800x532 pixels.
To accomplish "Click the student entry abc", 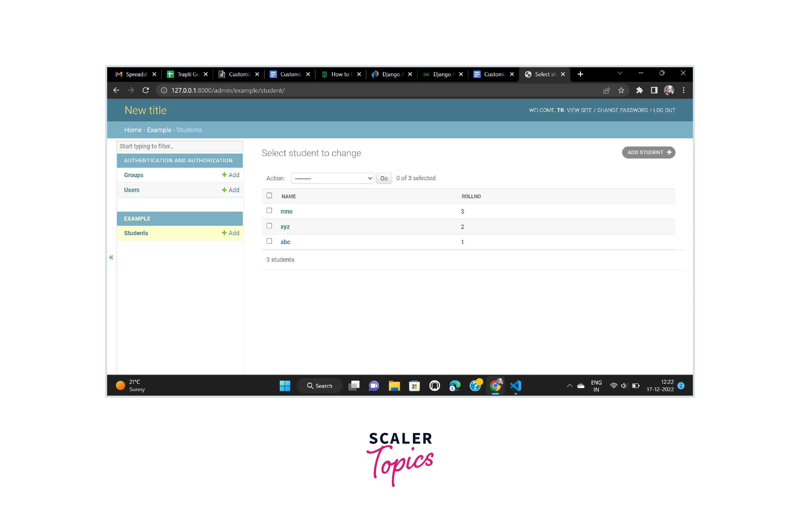I will pyautogui.click(x=285, y=241).
